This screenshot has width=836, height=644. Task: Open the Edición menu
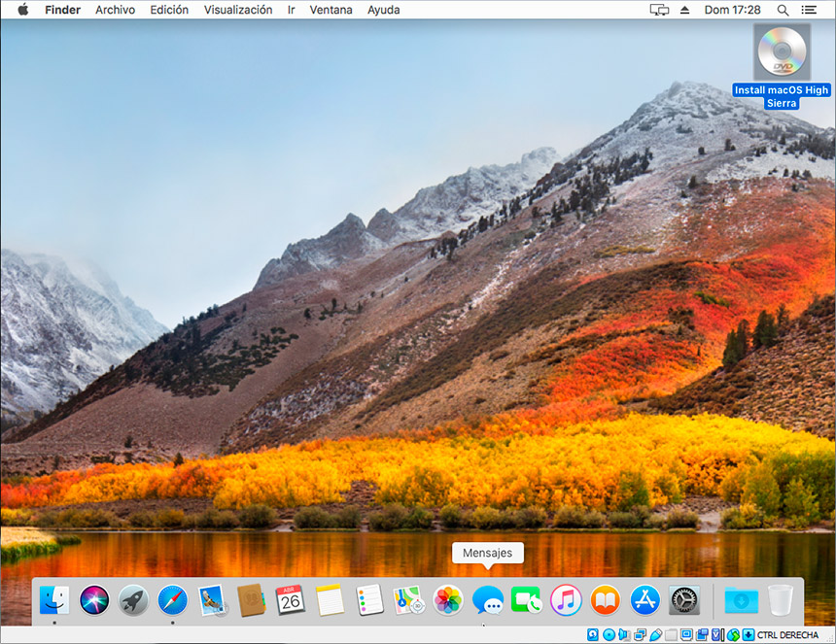click(x=169, y=10)
